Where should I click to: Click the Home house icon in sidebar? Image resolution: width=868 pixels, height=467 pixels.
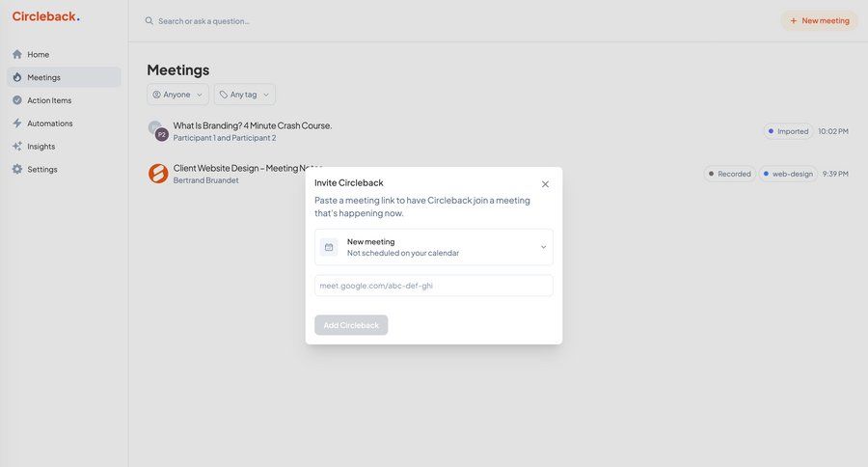point(17,54)
